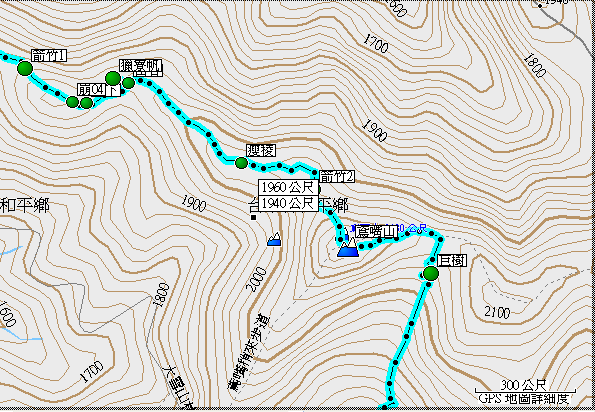
Task: Select the green waypoint marker for 前竹1
Action: point(25,68)
